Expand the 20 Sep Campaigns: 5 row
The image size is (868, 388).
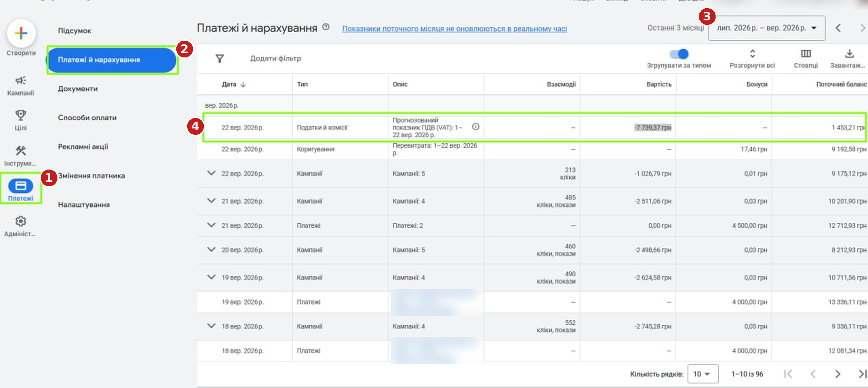(x=211, y=249)
